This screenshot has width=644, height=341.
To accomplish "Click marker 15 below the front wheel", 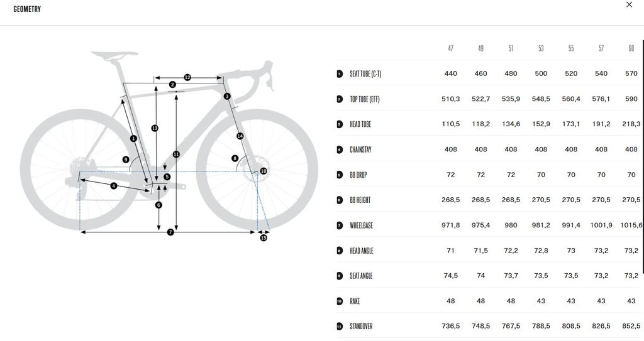I will click(264, 237).
